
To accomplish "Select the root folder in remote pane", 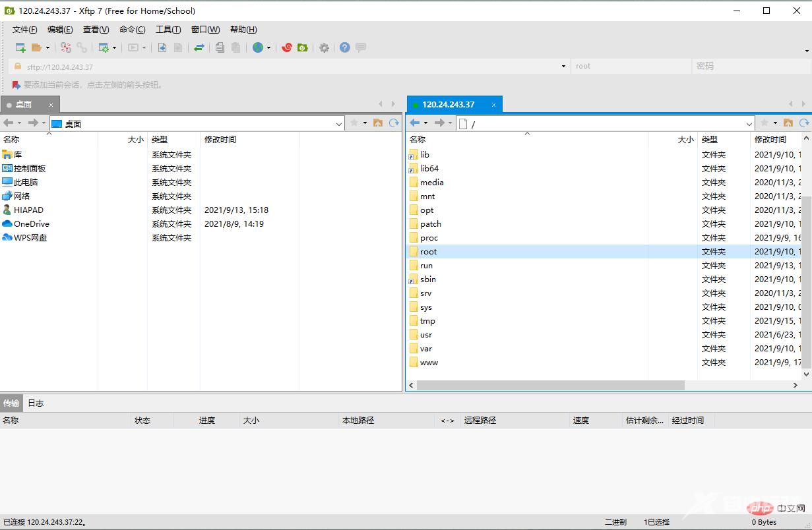I will coord(429,251).
